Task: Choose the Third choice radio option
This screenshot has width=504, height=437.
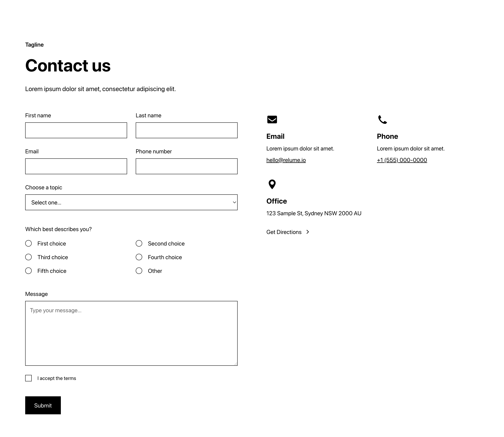Action: (x=28, y=257)
